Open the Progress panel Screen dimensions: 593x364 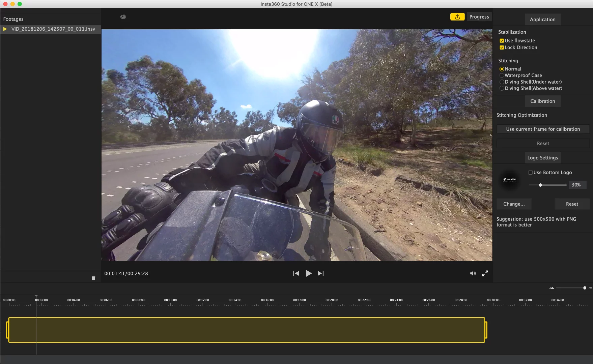tap(479, 17)
